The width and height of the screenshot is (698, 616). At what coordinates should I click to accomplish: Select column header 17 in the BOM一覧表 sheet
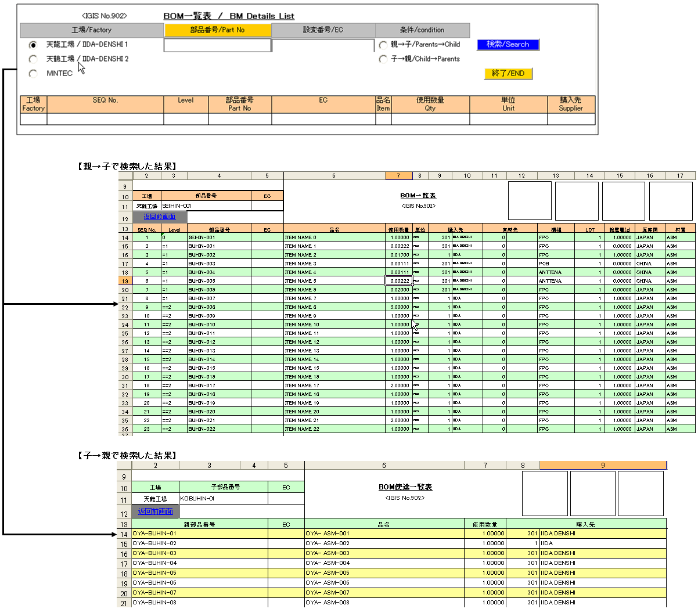(680, 175)
